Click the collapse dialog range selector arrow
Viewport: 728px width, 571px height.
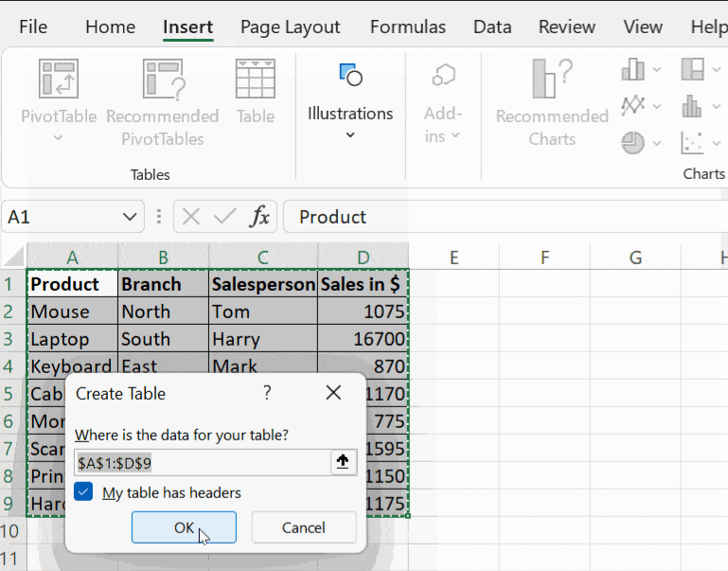point(343,462)
